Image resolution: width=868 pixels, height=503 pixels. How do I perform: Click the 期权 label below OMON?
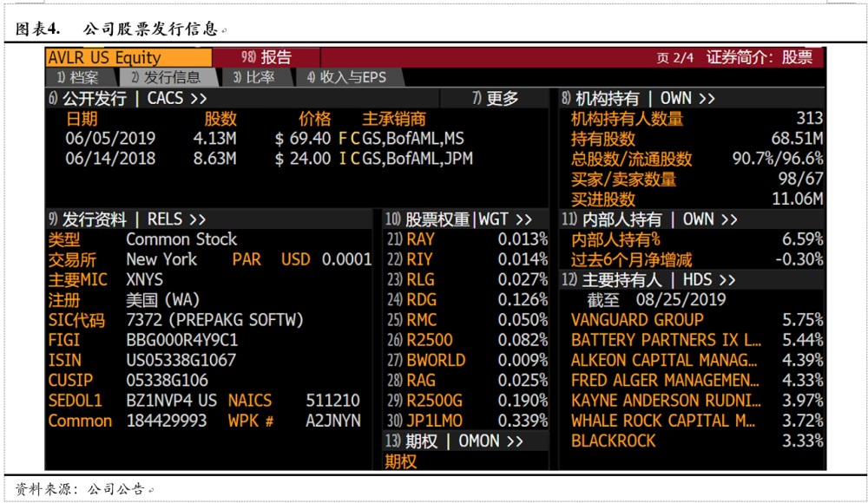pyautogui.click(x=401, y=461)
